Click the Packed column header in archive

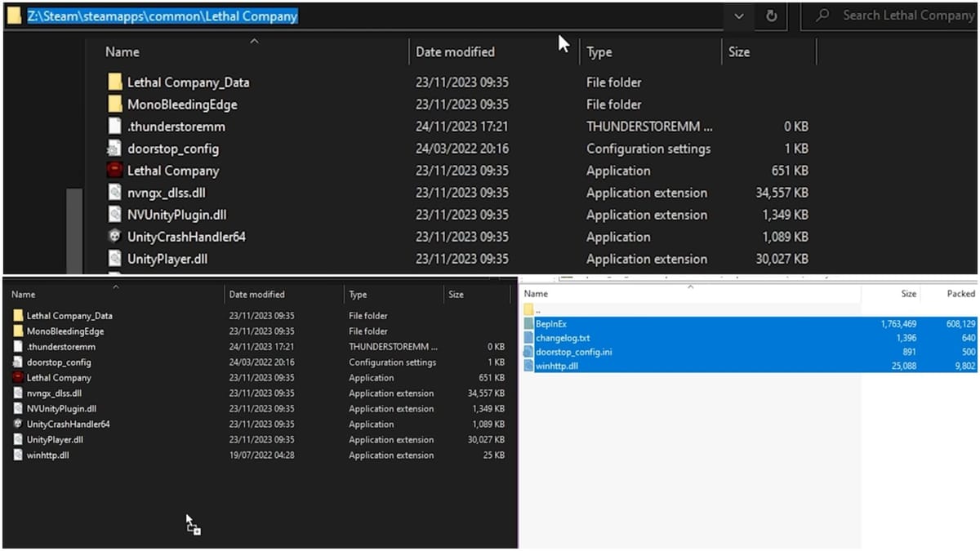[960, 294]
